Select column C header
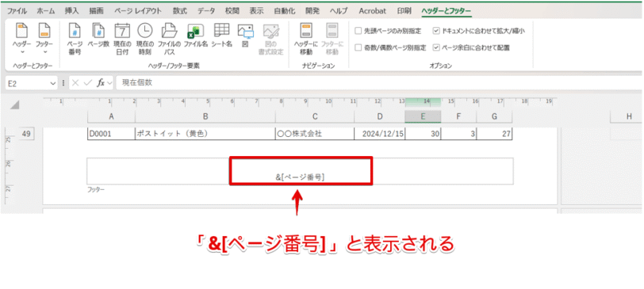The height and width of the screenshot is (289, 644). pos(315,116)
